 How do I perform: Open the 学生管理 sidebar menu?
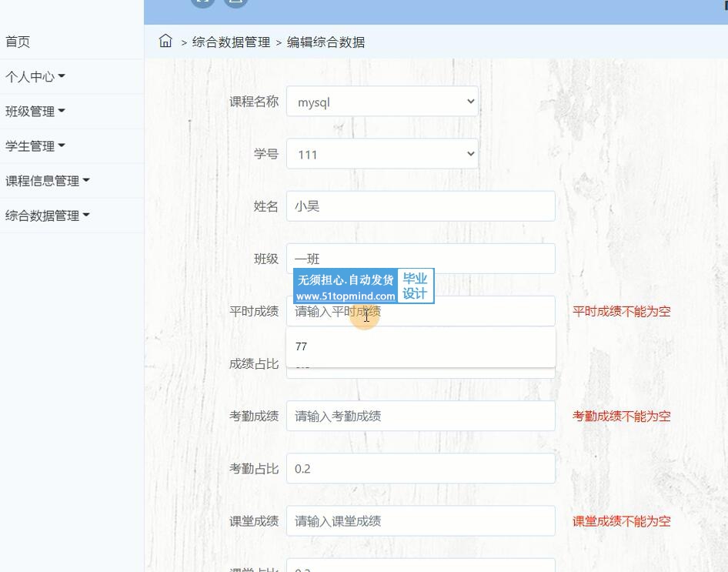pyautogui.click(x=35, y=146)
